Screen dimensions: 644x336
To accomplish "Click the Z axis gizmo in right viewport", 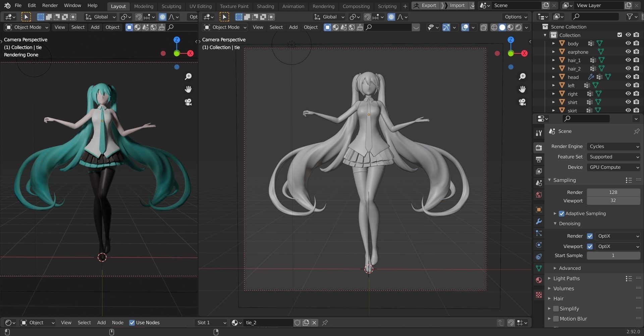I will point(511,40).
